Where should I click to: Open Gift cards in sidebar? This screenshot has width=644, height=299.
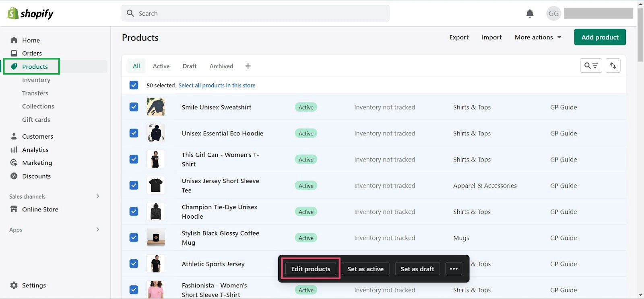36,120
